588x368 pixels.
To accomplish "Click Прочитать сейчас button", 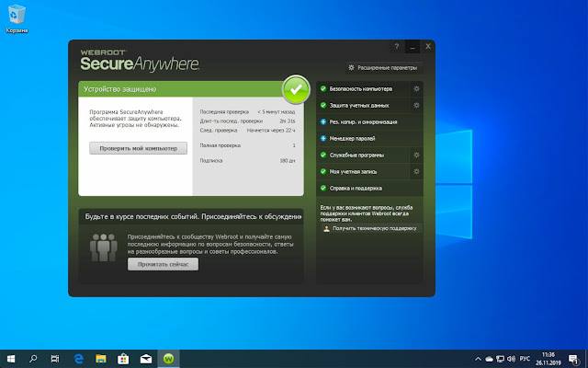I will (x=163, y=264).
